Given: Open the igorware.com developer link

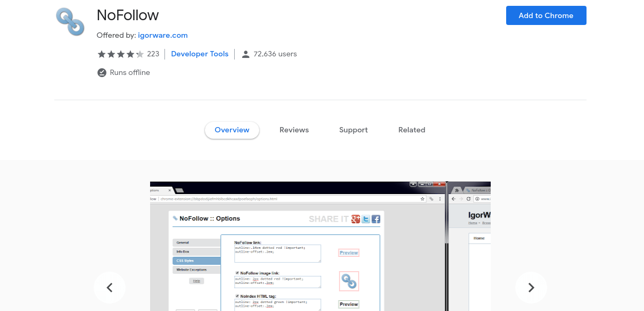Looking at the screenshot, I should click(163, 35).
